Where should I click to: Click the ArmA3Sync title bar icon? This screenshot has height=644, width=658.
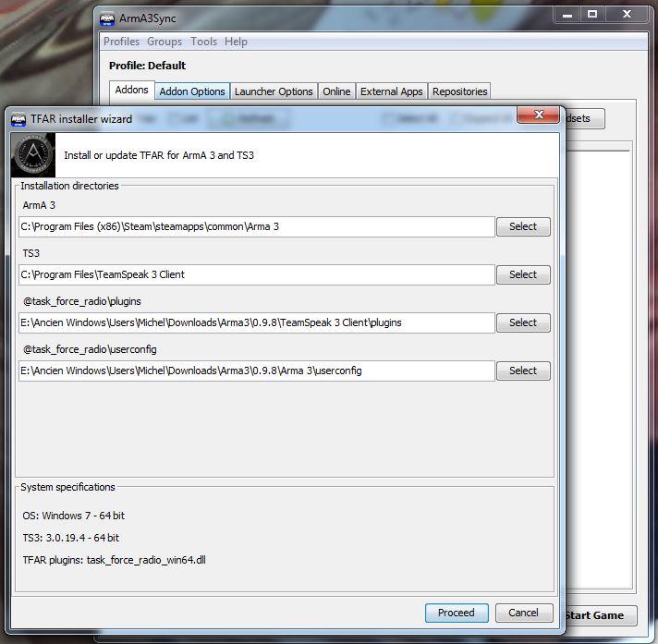[107, 18]
